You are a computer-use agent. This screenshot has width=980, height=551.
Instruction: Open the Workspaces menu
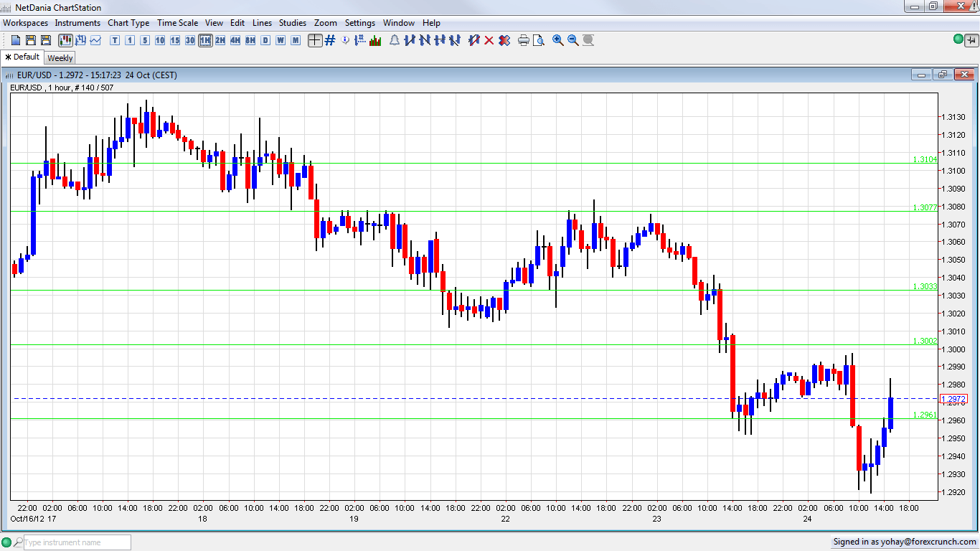pos(25,23)
